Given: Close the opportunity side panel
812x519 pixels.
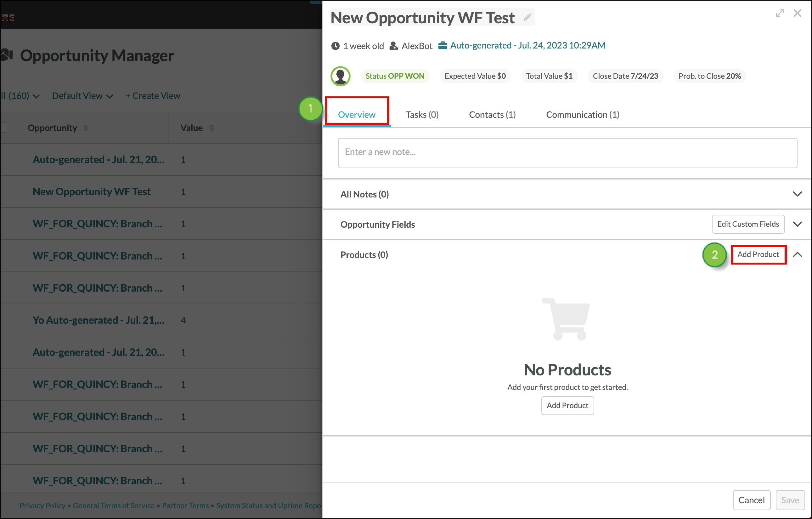Looking at the screenshot, I should [797, 14].
